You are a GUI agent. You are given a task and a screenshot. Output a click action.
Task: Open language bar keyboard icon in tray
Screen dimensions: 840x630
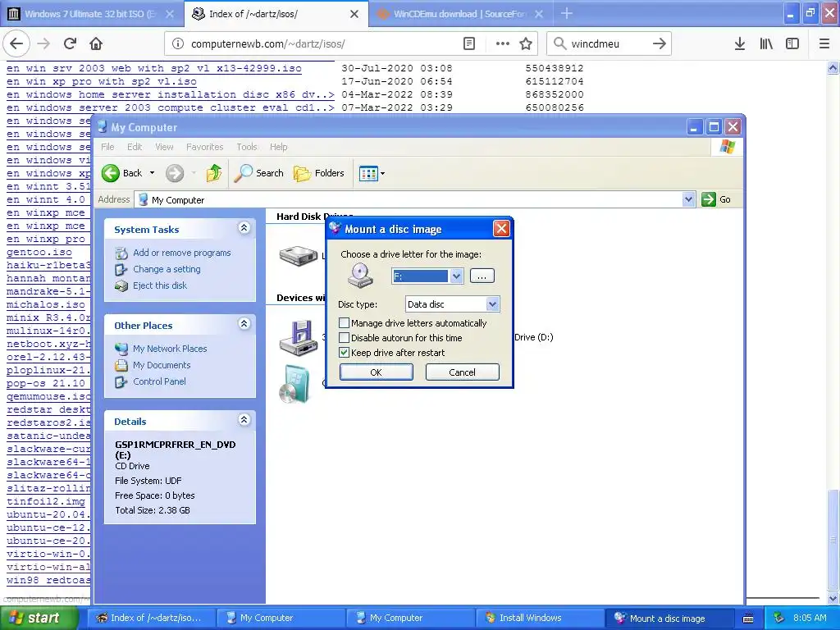click(x=748, y=619)
